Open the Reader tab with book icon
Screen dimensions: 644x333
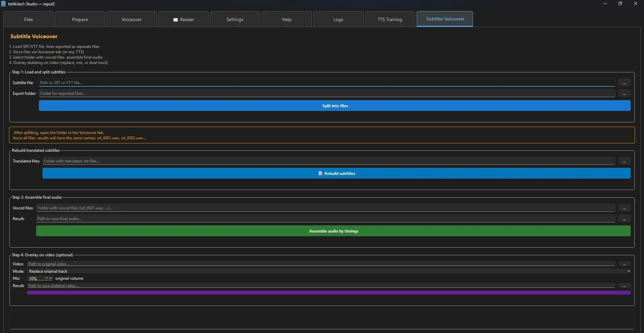coord(183,19)
